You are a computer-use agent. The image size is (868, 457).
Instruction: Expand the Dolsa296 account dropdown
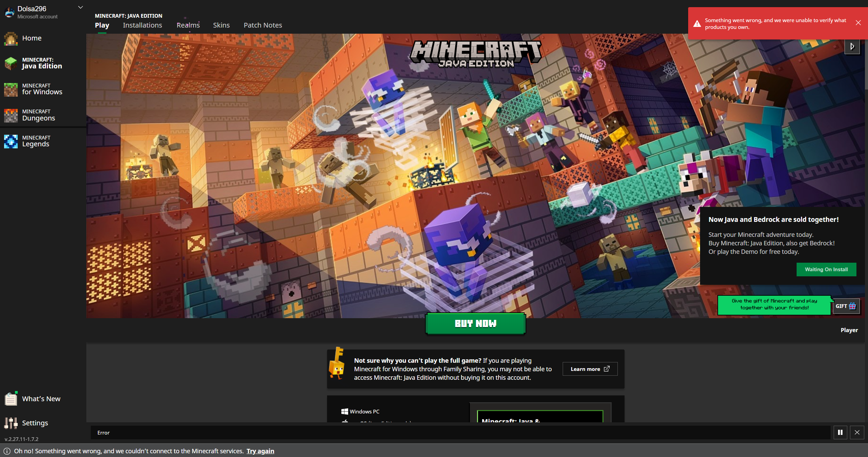tap(81, 7)
